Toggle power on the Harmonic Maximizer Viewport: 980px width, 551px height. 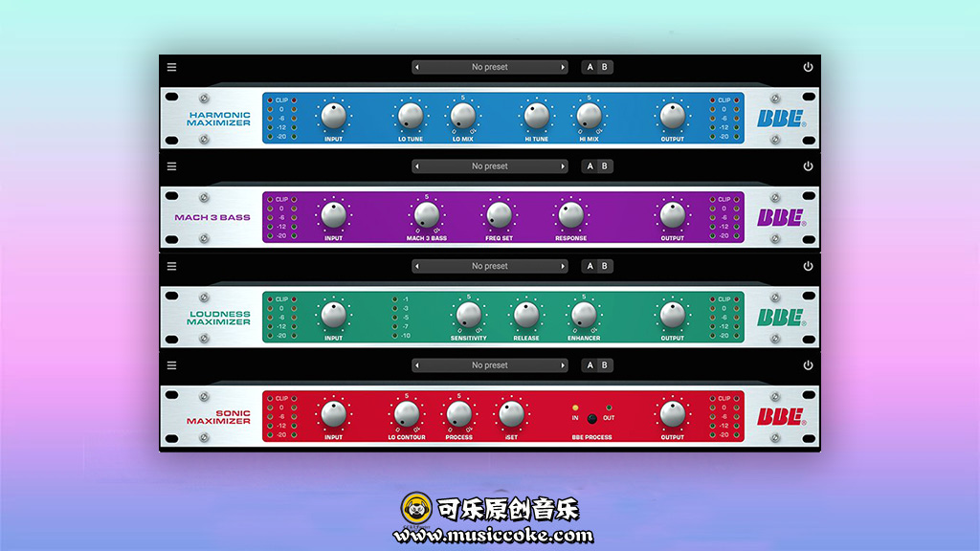[808, 67]
